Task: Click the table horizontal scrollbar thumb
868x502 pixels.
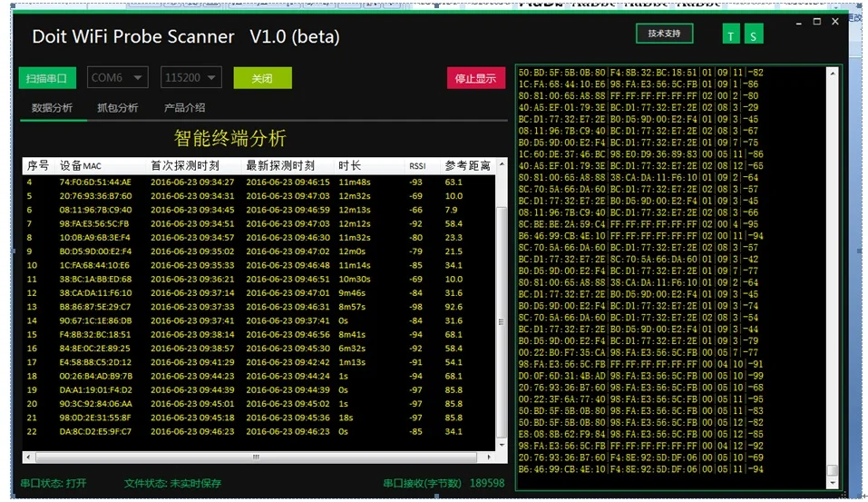Action: [256, 458]
